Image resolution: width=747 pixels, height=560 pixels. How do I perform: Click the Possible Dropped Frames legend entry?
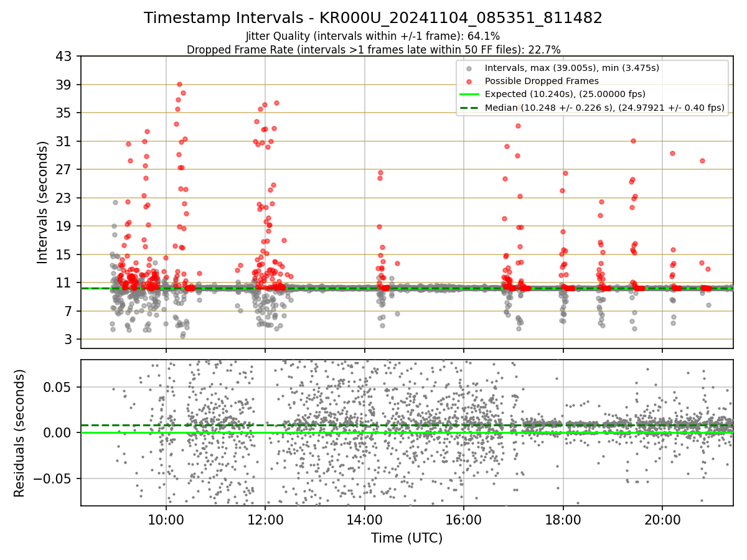click(542, 81)
